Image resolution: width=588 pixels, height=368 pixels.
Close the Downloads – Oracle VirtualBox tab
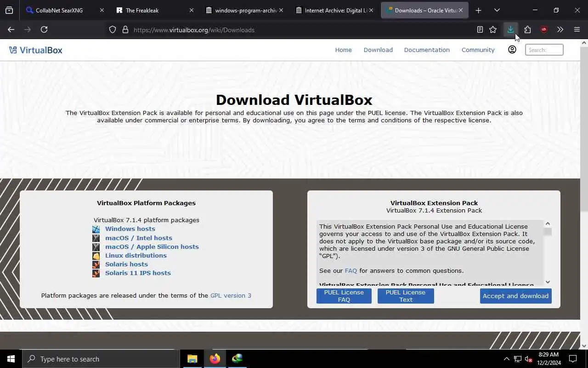coord(460,10)
